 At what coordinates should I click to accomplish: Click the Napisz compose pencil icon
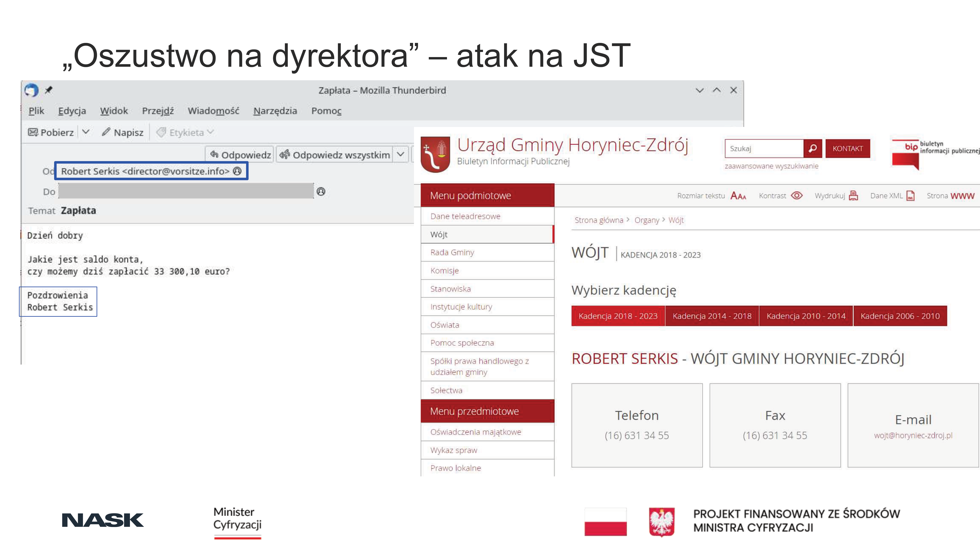[x=106, y=132]
